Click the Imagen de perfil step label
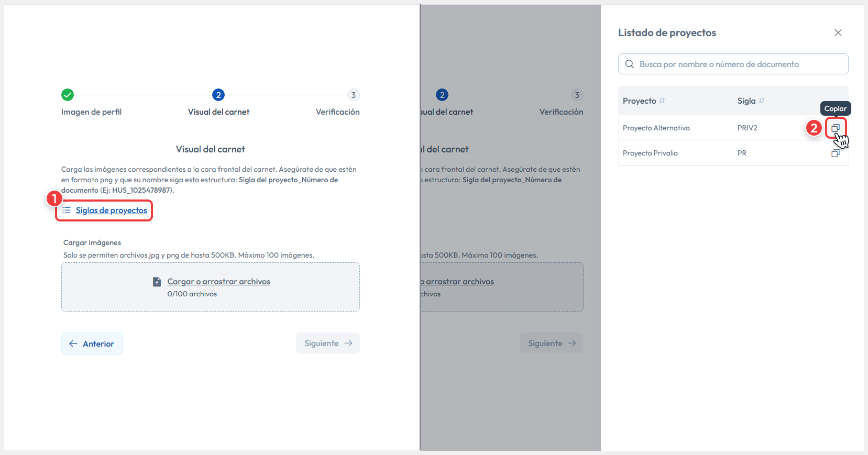The height and width of the screenshot is (455, 868). click(x=91, y=112)
